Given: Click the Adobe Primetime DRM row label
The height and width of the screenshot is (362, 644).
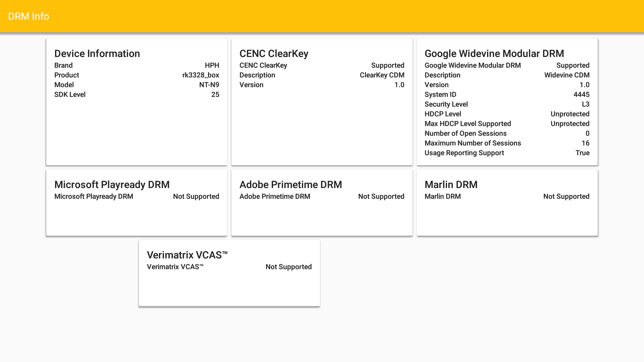Looking at the screenshot, I should click(275, 196).
